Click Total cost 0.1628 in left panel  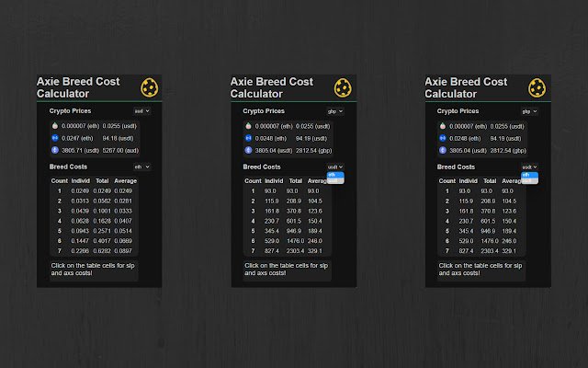point(102,221)
